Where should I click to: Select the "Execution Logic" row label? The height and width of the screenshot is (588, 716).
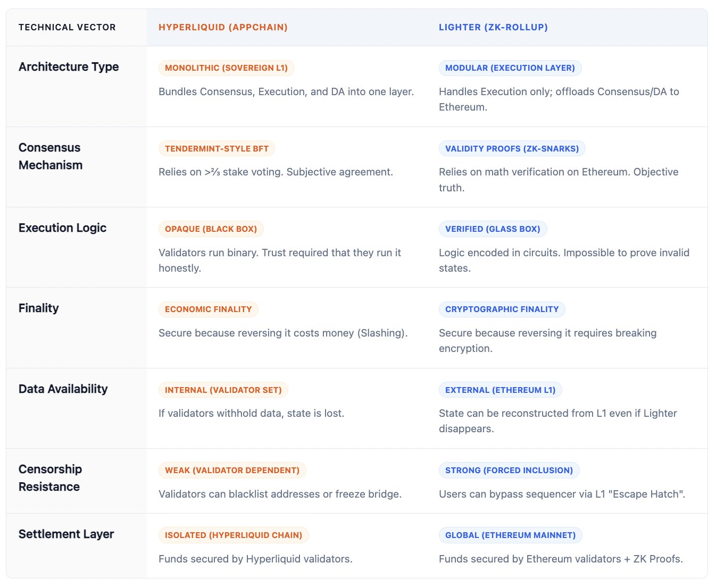pyautogui.click(x=62, y=228)
